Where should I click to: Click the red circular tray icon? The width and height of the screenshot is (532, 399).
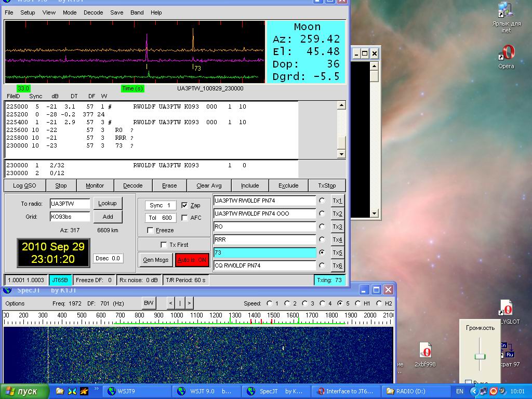(x=494, y=391)
